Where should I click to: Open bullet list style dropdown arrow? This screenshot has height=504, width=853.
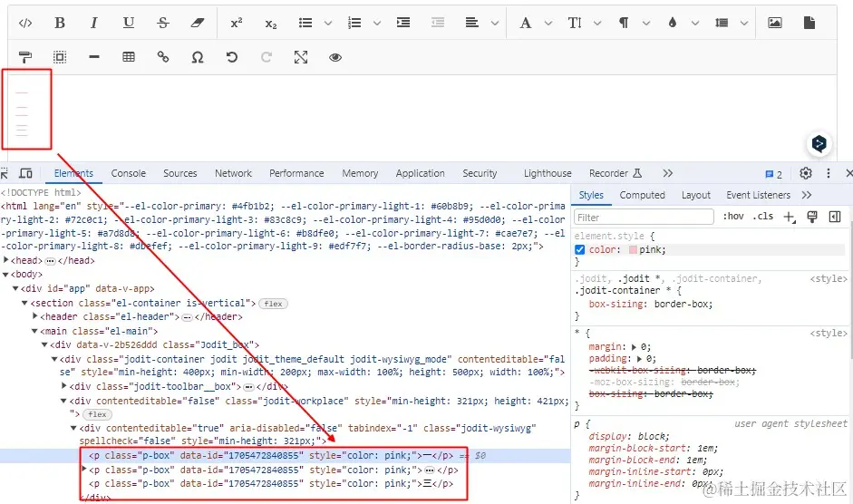coord(327,23)
